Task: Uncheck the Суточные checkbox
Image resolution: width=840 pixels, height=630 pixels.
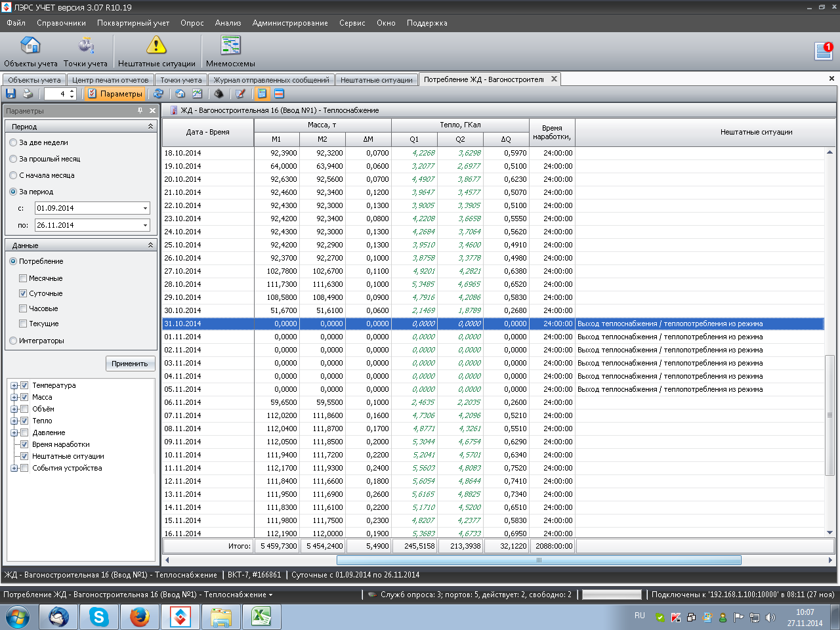Action: (23, 293)
